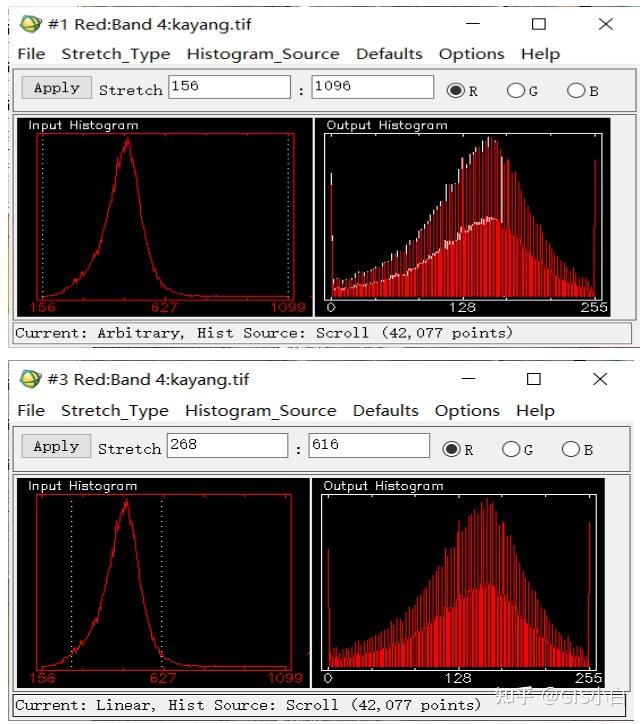Select B band radio in #3 window

click(x=571, y=449)
